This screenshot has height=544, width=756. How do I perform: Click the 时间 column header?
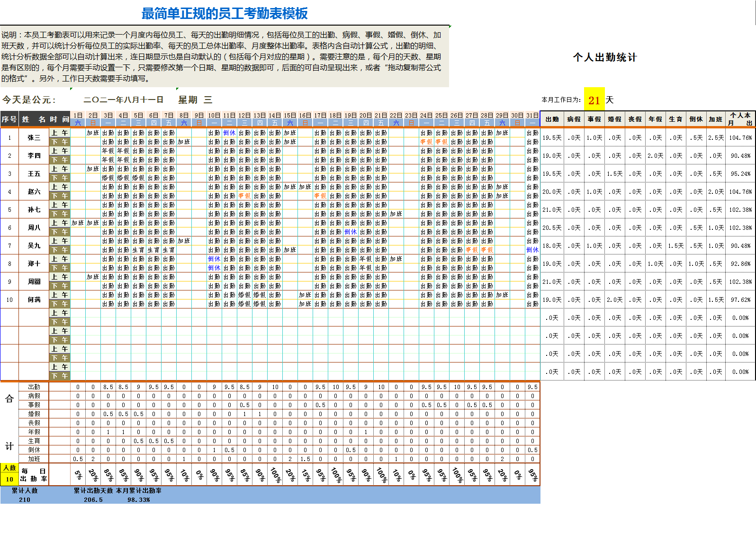(x=60, y=119)
